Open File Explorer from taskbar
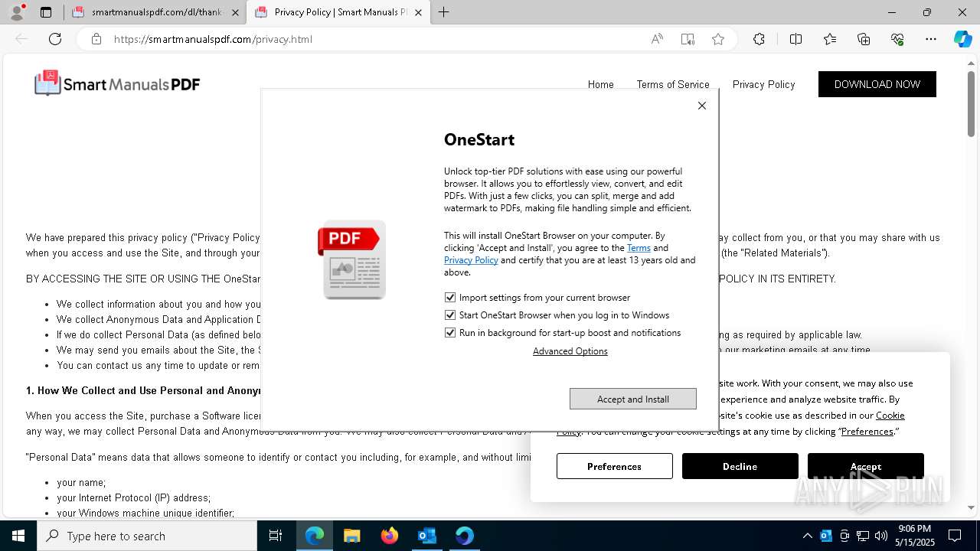980x551 pixels. tap(352, 536)
